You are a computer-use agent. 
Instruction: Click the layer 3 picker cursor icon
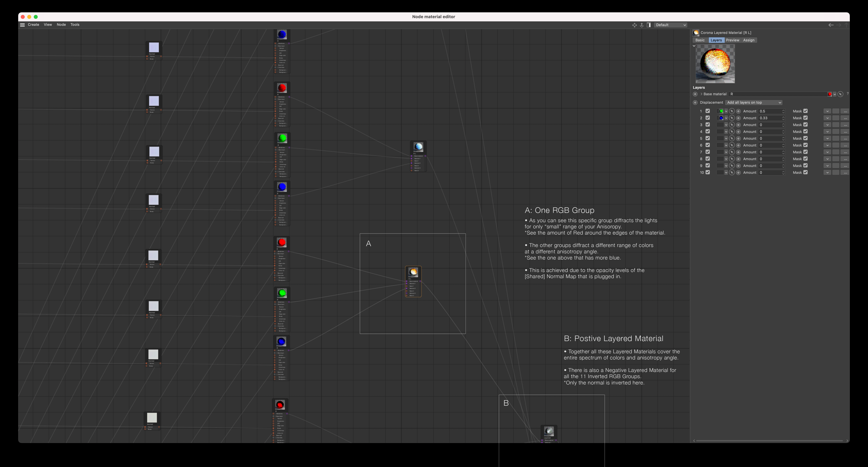pos(732,125)
